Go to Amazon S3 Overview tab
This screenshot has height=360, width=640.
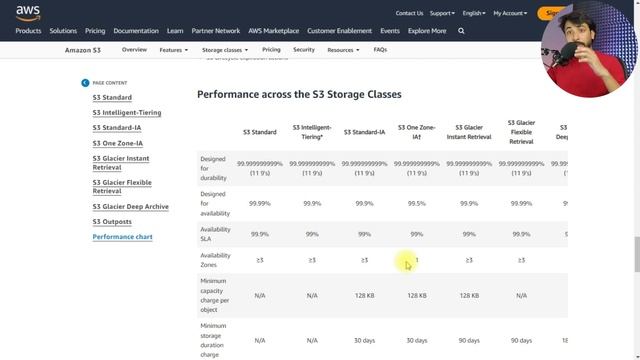pos(134,49)
